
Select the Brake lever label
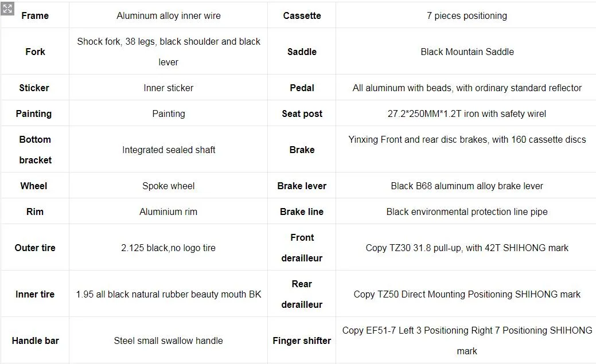302,186
